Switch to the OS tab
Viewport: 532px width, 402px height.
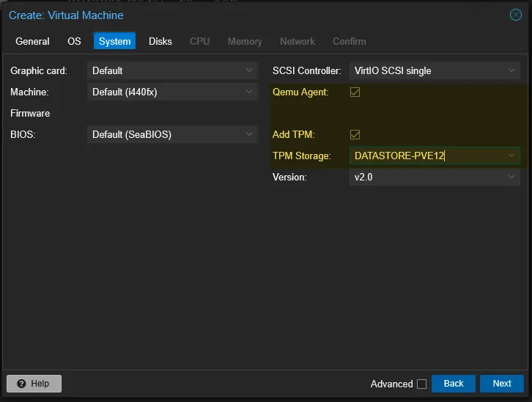pyautogui.click(x=74, y=41)
